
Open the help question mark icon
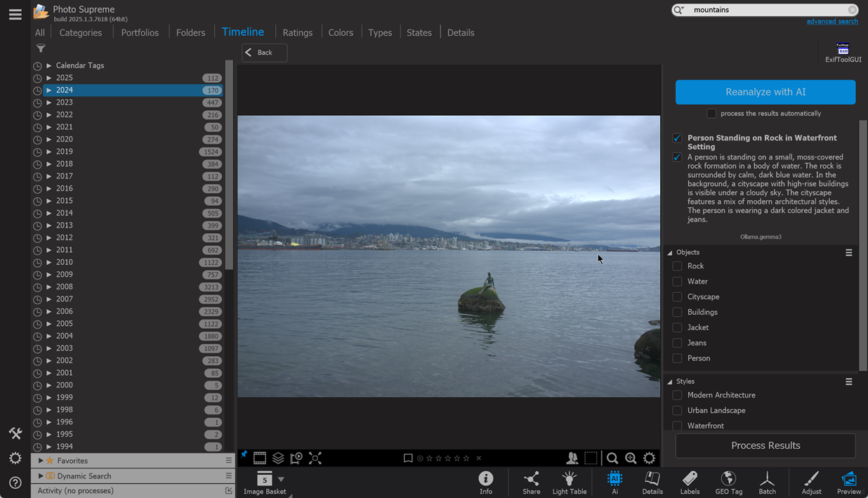coord(15,483)
